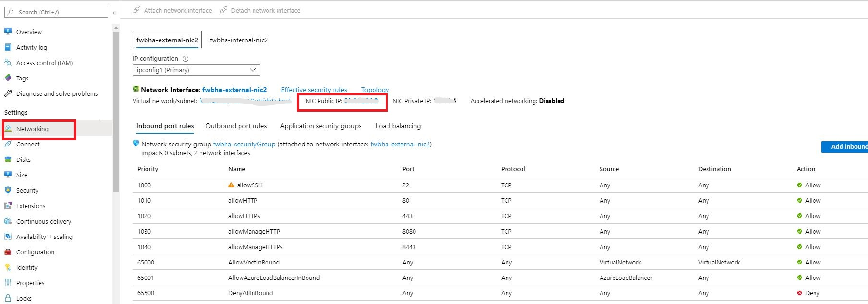Viewport: 868px width, 304px height.
Task: Click the Security shield icon
Action: pyautogui.click(x=8, y=190)
